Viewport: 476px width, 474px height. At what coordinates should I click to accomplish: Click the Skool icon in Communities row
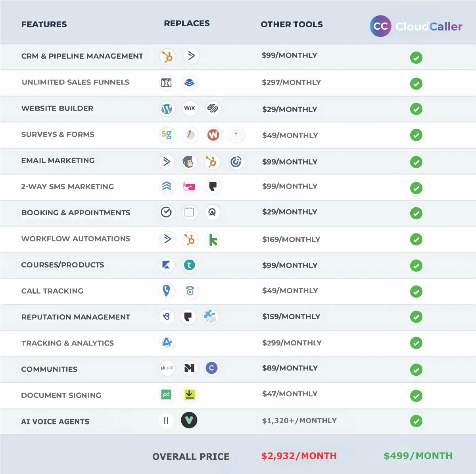[167, 368]
